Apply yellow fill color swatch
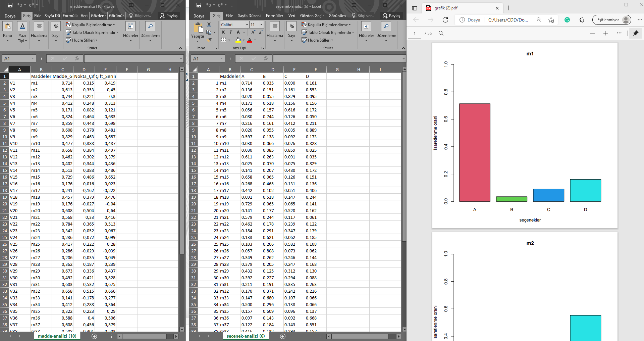The width and height of the screenshot is (644, 341). pyautogui.click(x=238, y=40)
